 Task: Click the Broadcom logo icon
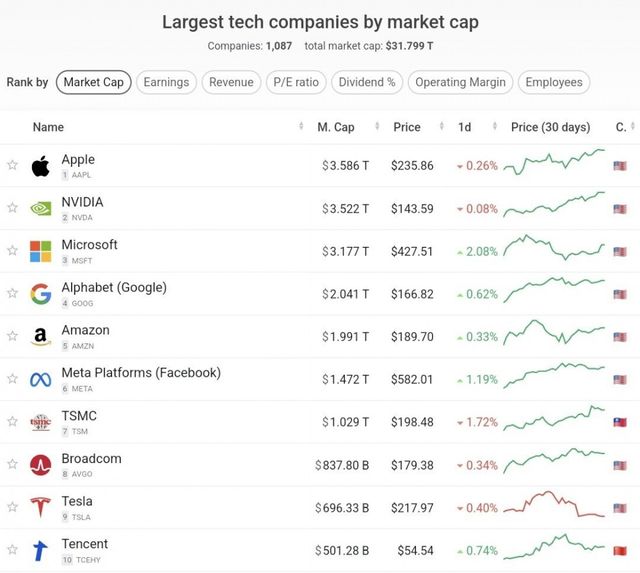coord(40,465)
